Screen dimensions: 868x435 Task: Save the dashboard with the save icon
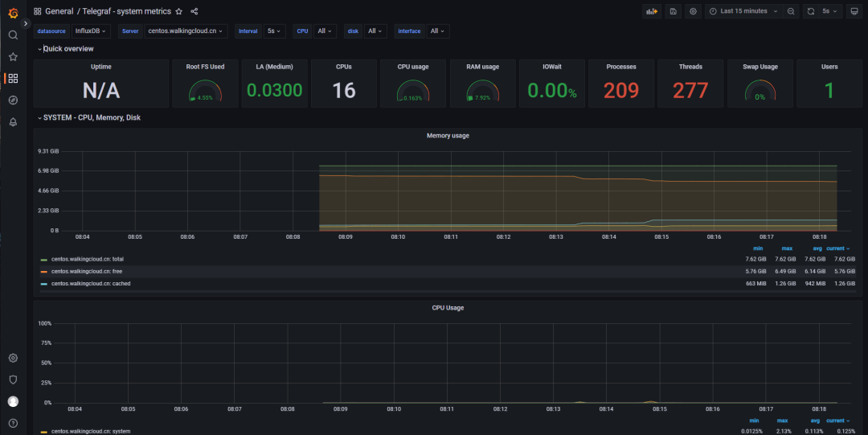pyautogui.click(x=674, y=11)
